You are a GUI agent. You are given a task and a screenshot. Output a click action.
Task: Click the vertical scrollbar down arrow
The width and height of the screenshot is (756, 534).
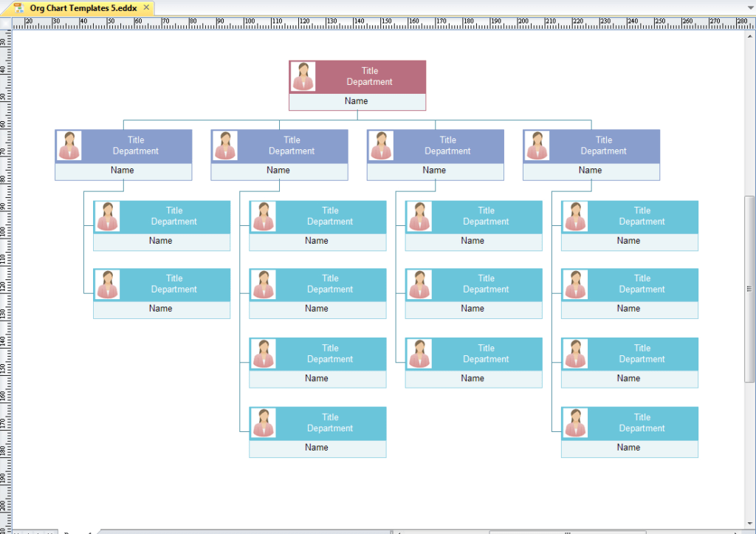pyautogui.click(x=750, y=522)
